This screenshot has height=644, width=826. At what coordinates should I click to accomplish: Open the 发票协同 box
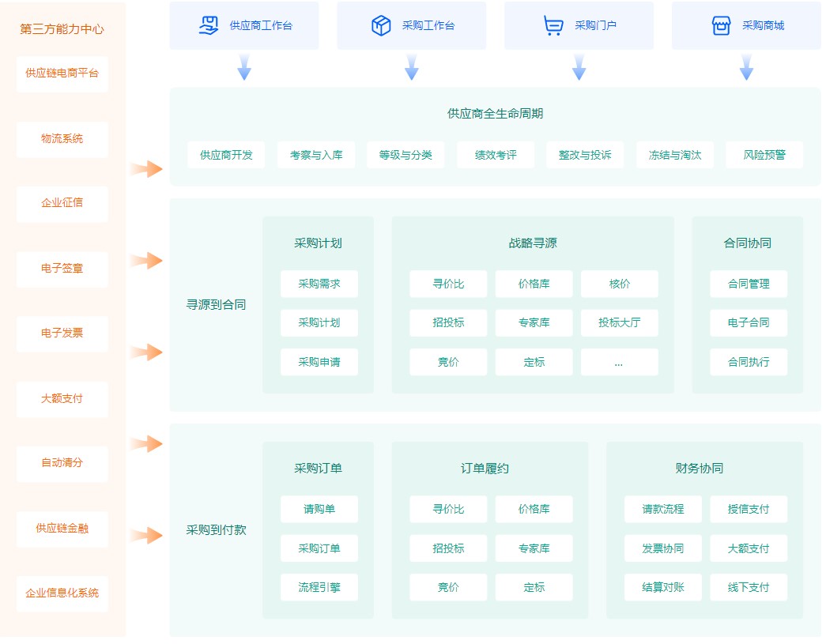(x=663, y=548)
